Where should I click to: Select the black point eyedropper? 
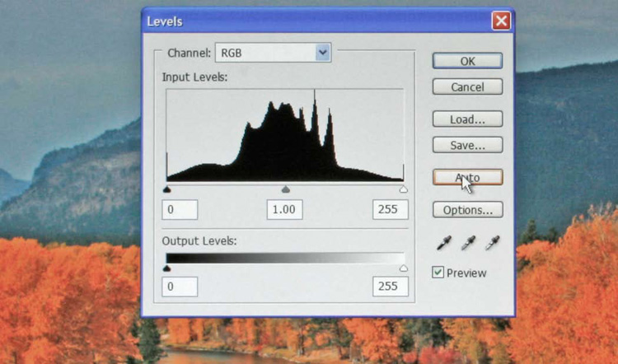coord(443,243)
